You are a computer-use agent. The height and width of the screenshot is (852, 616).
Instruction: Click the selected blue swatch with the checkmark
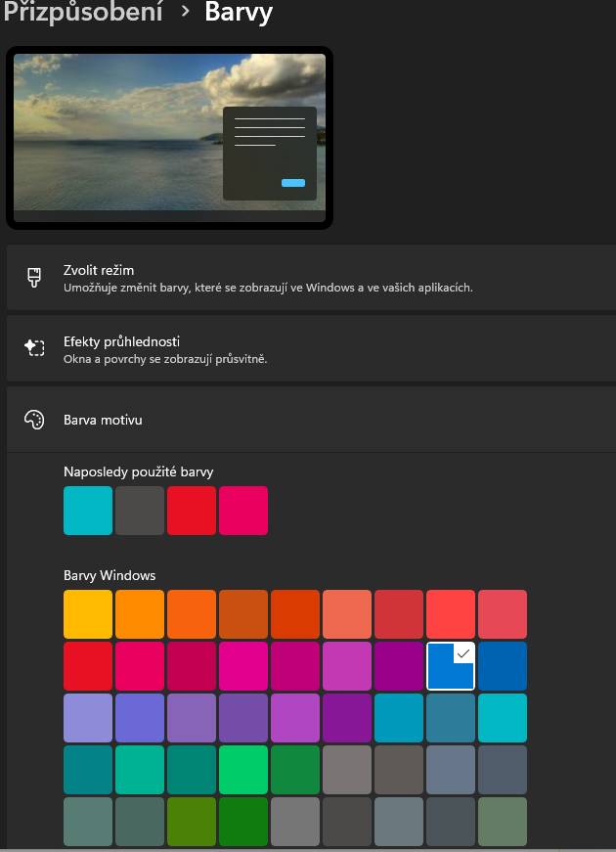click(x=451, y=666)
